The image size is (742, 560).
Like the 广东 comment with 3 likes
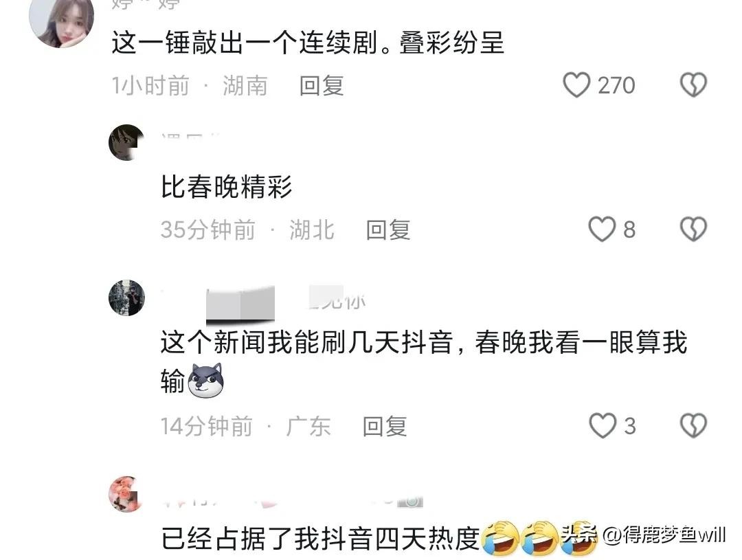pos(603,425)
